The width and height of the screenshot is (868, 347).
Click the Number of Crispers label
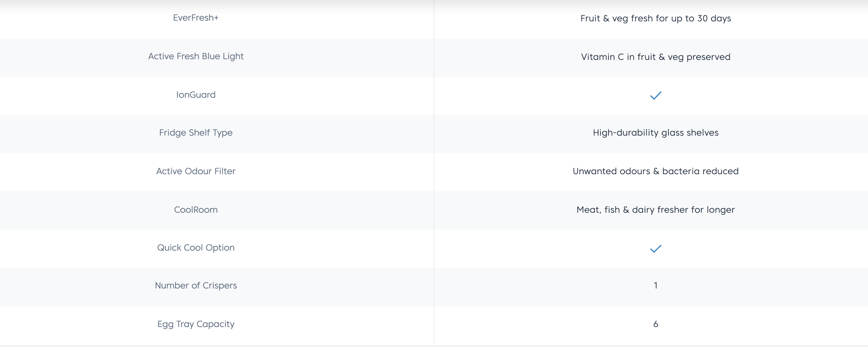pyautogui.click(x=196, y=286)
